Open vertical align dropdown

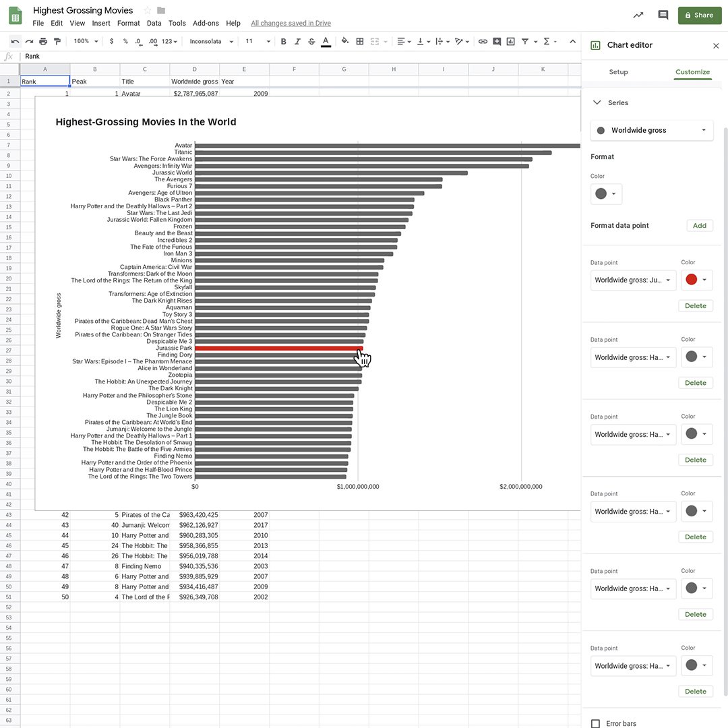tap(423, 41)
